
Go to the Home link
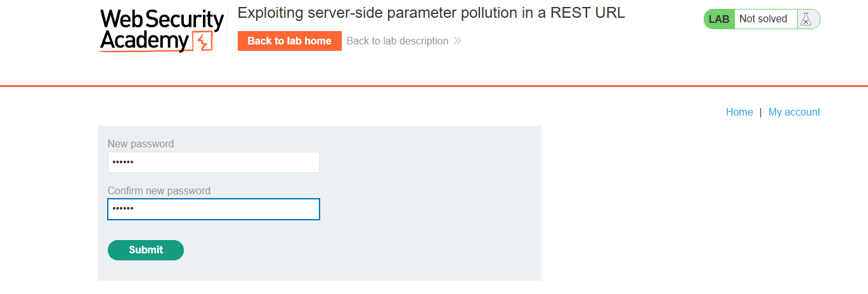(739, 112)
